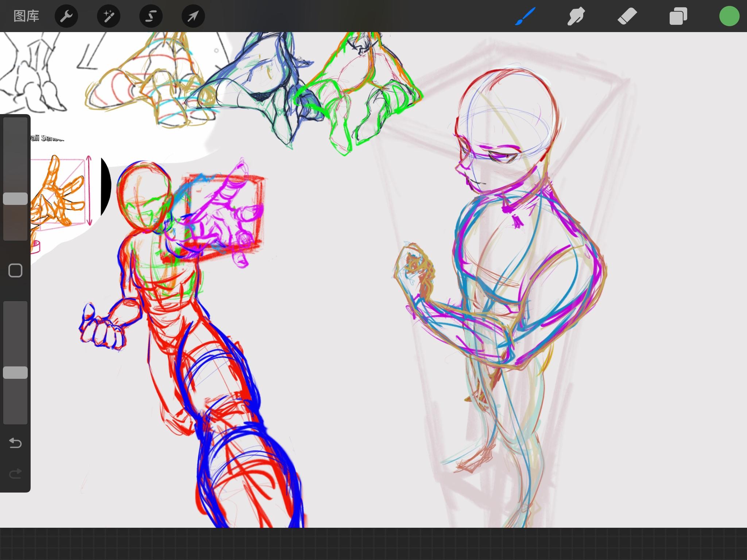Activate the Selection tool S icon
Image resolution: width=747 pixels, height=560 pixels.
pos(151,16)
